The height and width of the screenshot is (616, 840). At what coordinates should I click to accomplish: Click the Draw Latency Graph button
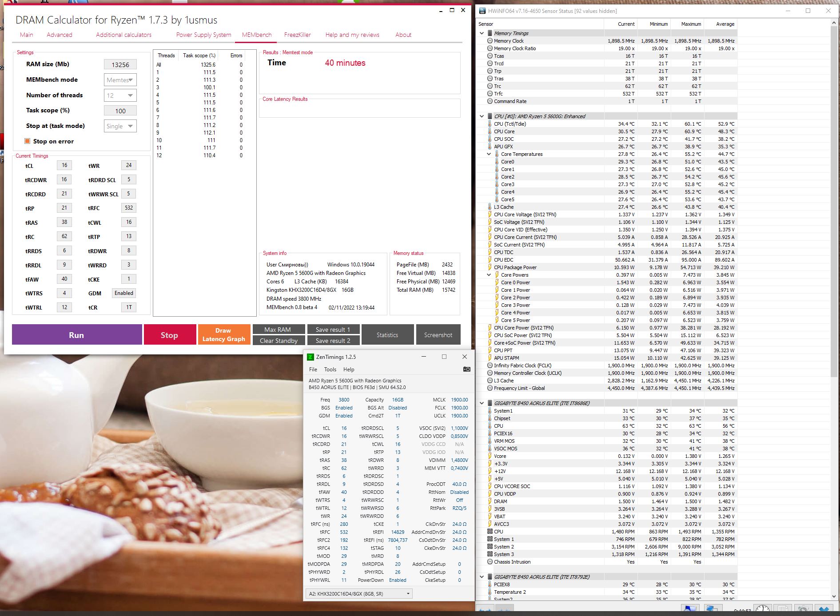click(224, 334)
